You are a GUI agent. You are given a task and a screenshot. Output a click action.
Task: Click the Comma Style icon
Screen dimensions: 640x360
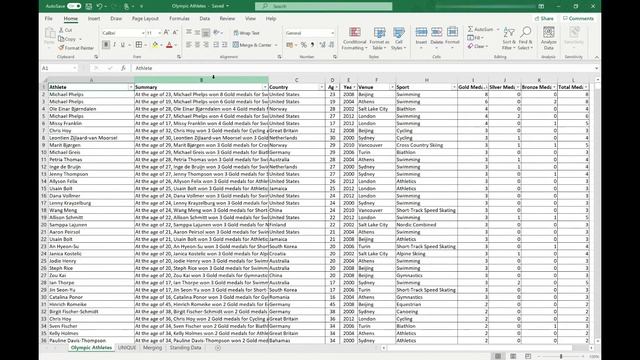[312, 45]
